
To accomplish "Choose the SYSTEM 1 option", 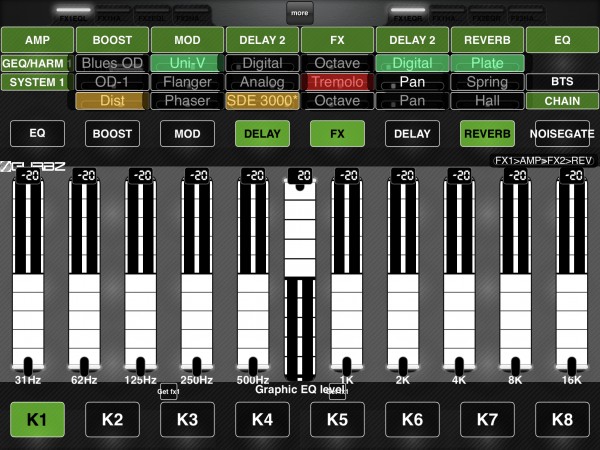I will coord(37,82).
